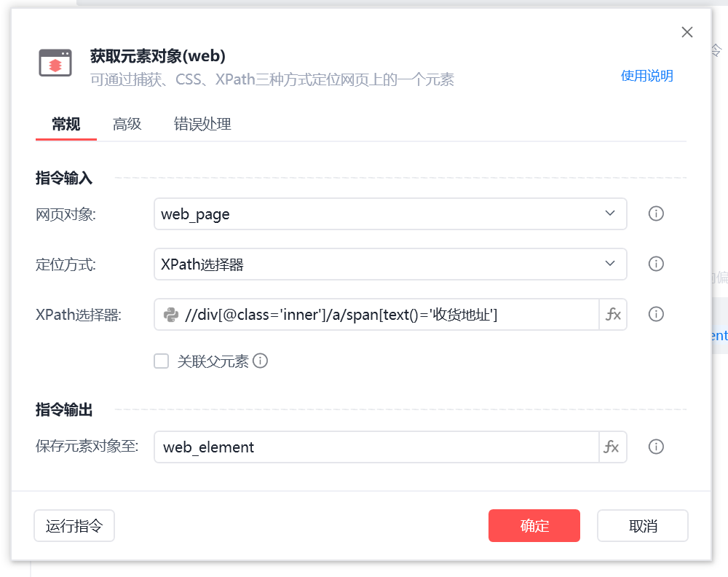This screenshot has width=728, height=577.
Task: Open the 使用说明 help link
Action: pos(646,76)
